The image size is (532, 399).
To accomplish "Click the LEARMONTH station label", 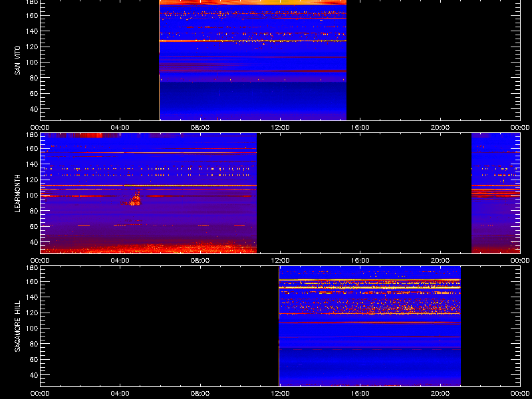I will [18, 194].
